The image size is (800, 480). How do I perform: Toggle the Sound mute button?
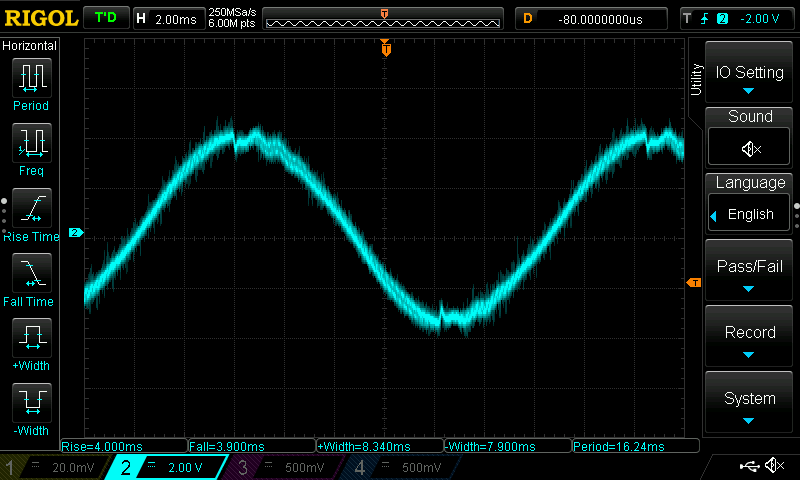[750, 148]
